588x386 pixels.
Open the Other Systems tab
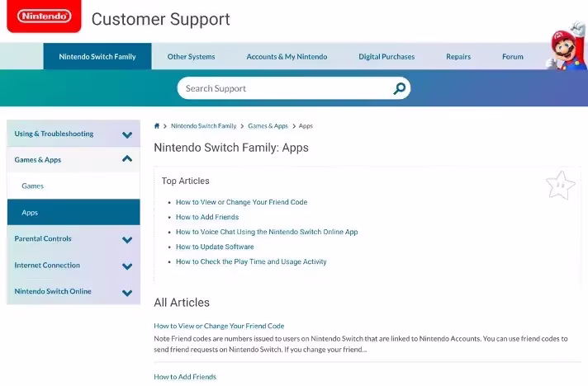[191, 57]
